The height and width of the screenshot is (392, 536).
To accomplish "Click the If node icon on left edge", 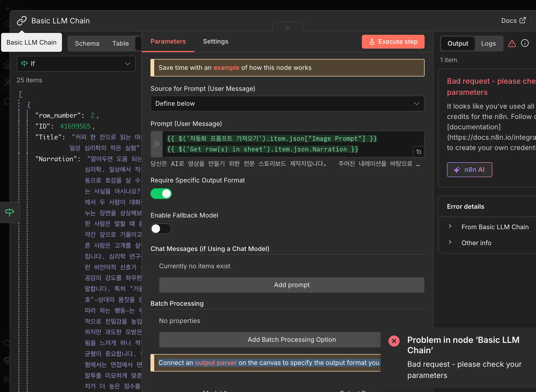I will point(10,212).
